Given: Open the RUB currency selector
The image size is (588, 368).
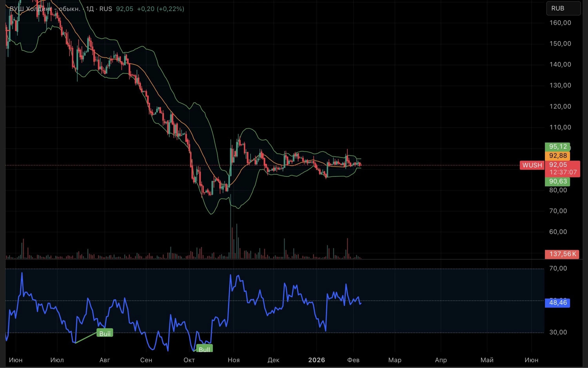Looking at the screenshot, I should [x=563, y=8].
